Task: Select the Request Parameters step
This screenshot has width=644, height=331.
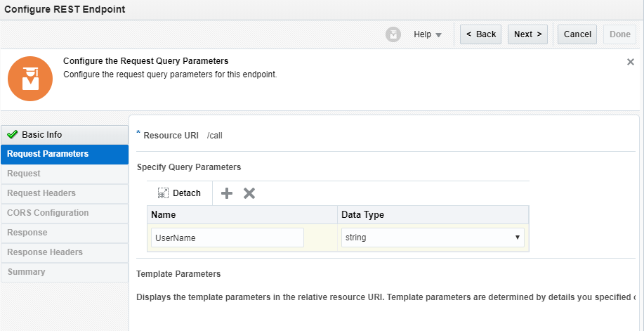Action: (x=48, y=154)
